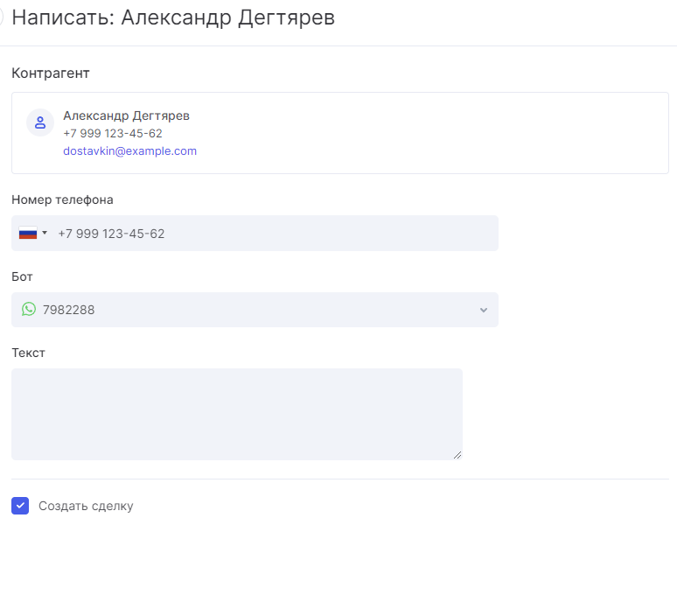Click the Контрагент section label

(51, 73)
